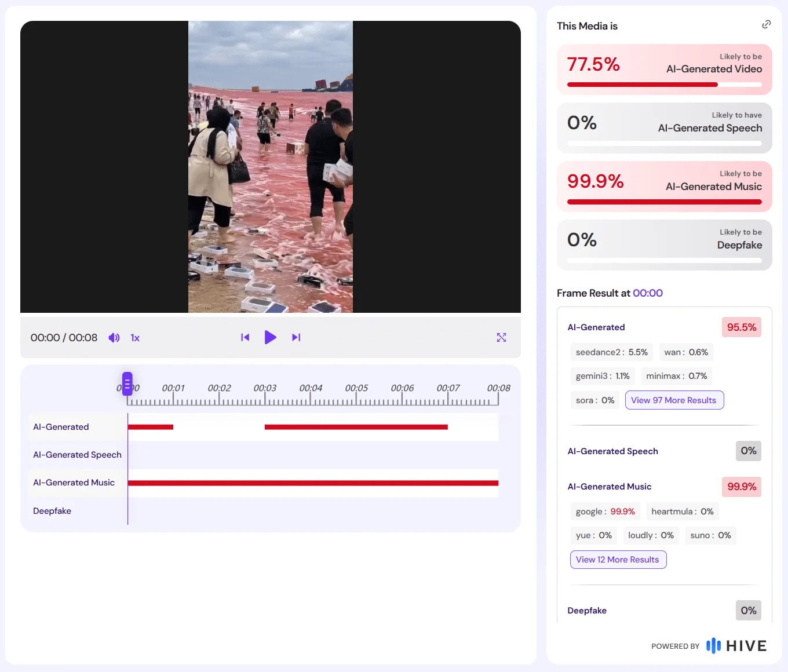The width and height of the screenshot is (788, 672).
Task: Click the AI-Generated Music timeline bar
Action: click(313, 483)
